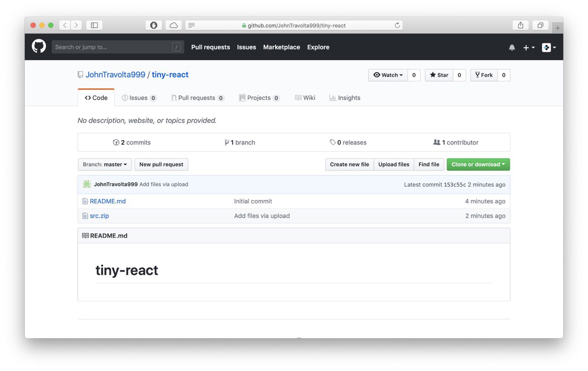Viewport: 588px width, 371px height.
Task: Fork the tiny-react repository
Action: click(x=484, y=75)
